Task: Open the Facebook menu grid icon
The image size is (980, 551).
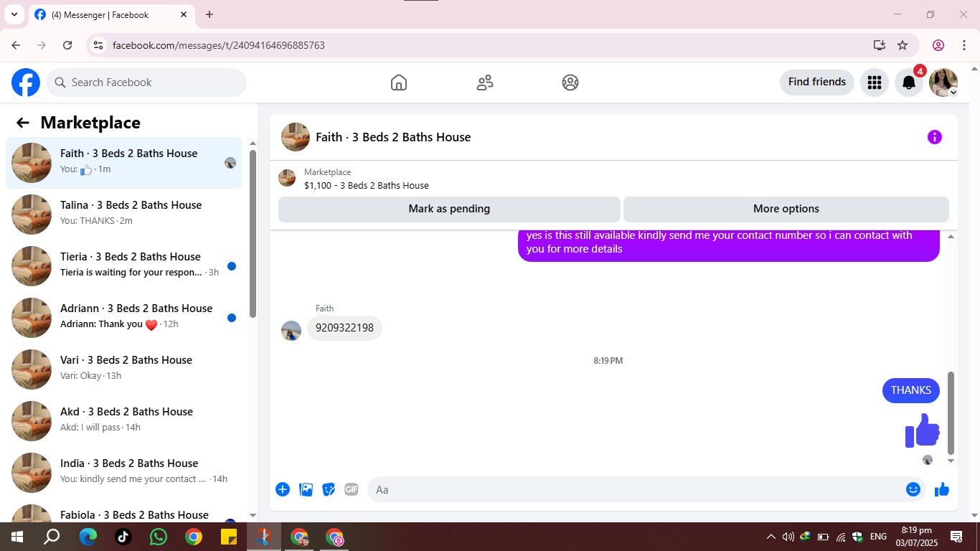Action: point(874,83)
